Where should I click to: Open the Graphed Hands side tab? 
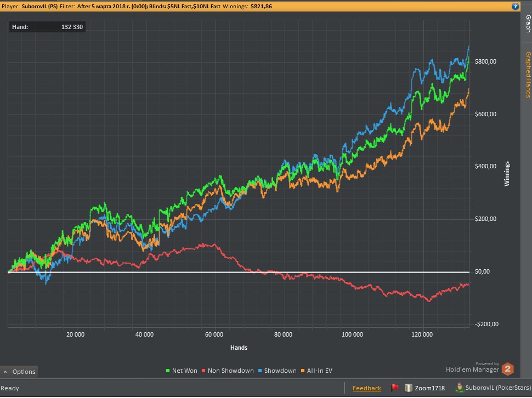[x=528, y=74]
